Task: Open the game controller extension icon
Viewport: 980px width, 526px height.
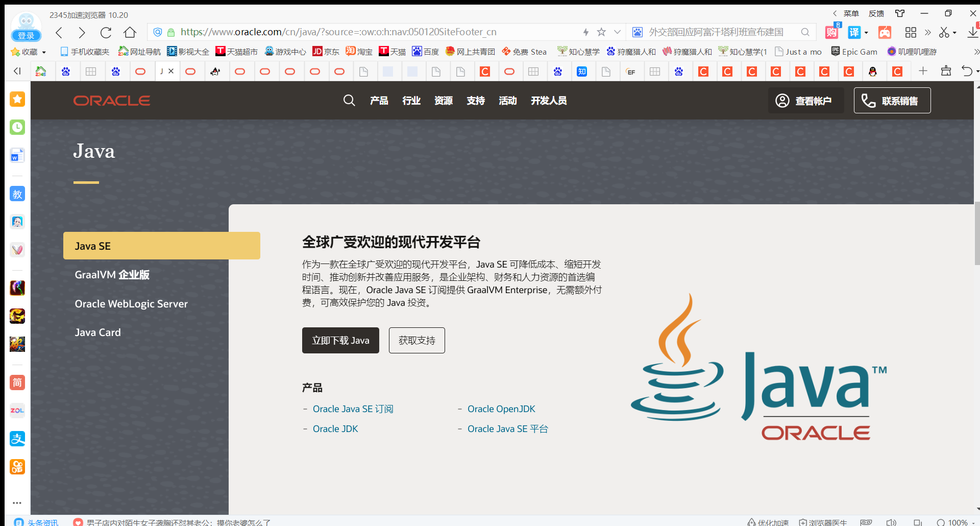Action: click(x=885, y=32)
